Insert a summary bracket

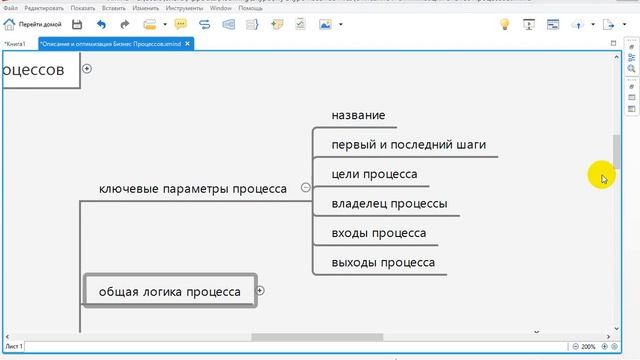click(252, 24)
